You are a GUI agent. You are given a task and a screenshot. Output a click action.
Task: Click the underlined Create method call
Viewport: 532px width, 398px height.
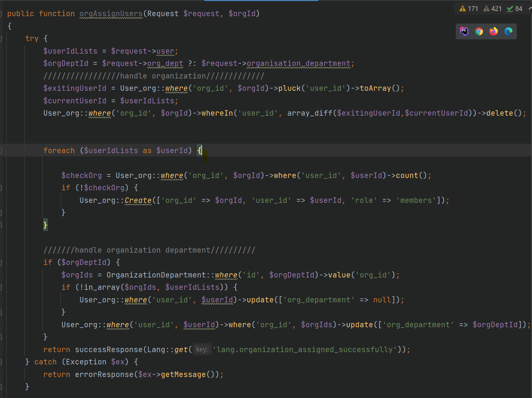coord(138,200)
